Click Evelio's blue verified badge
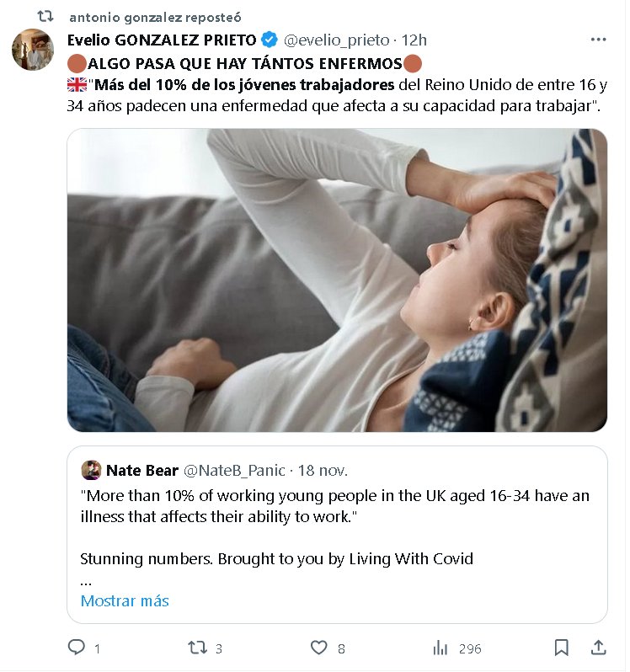 coord(269,40)
